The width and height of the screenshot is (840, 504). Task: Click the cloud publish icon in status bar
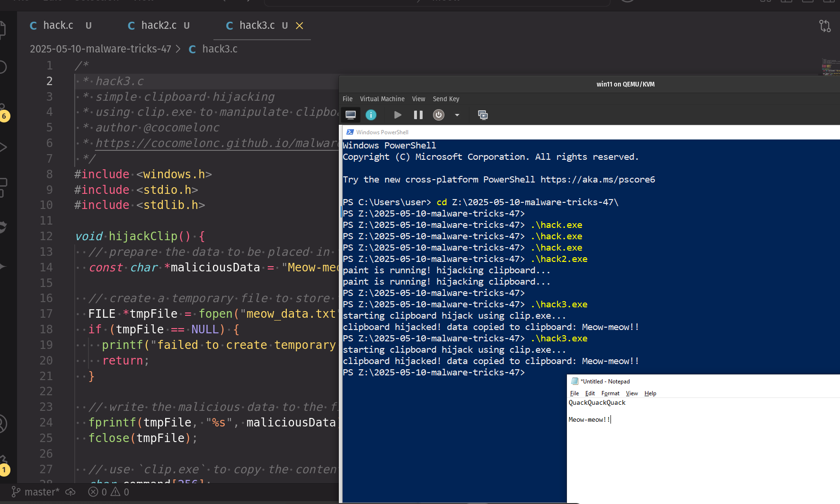71,492
